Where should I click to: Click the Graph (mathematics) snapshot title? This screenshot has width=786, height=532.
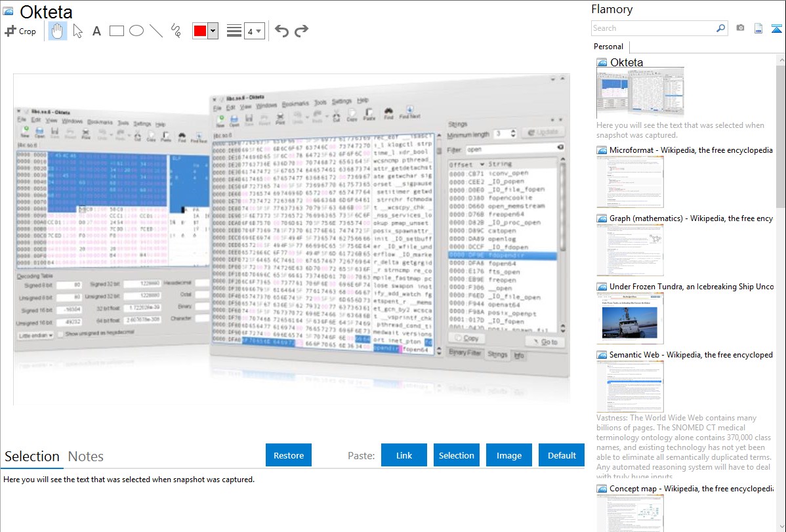pyautogui.click(x=691, y=218)
